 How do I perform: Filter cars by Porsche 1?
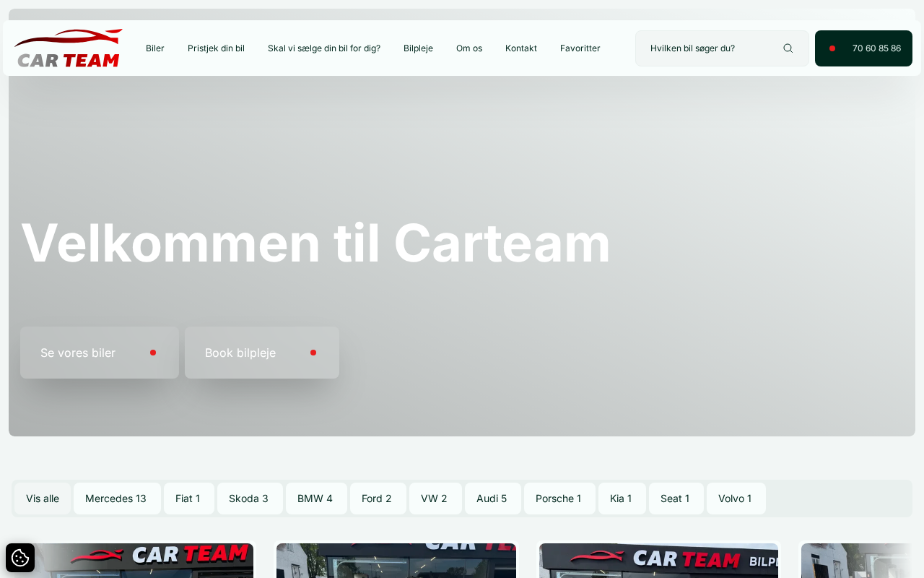559,499
